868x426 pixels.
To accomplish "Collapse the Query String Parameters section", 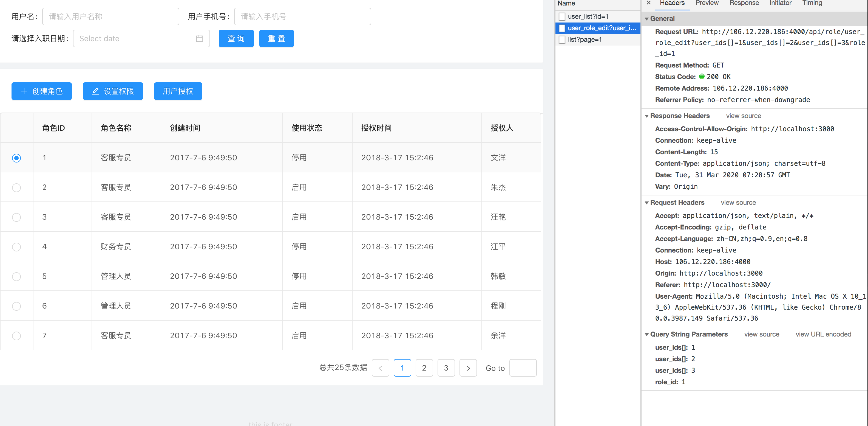I will [x=647, y=335].
